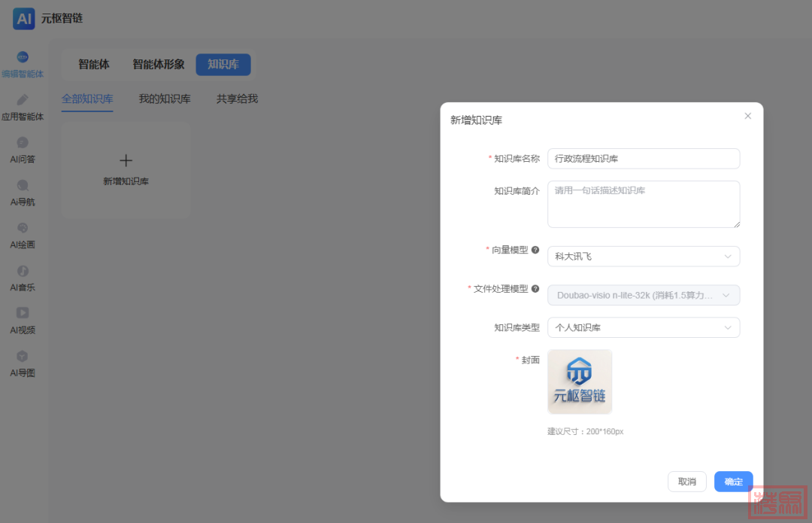Click the help icon beside 向量模型
The image size is (812, 523).
point(535,250)
